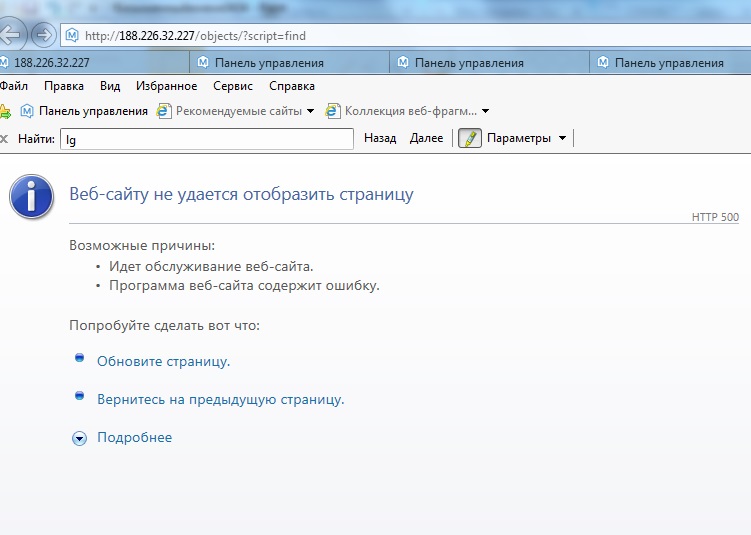
Task: Click the Найти search input field
Action: [x=207, y=139]
